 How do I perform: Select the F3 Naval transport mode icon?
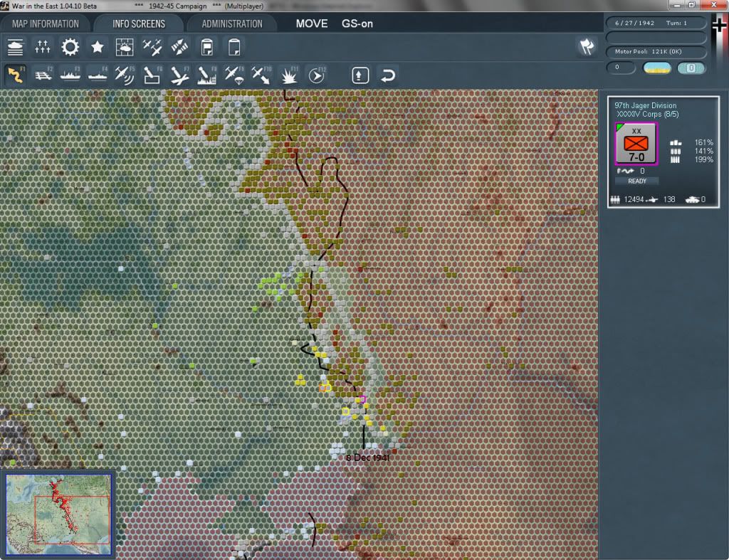(x=70, y=75)
